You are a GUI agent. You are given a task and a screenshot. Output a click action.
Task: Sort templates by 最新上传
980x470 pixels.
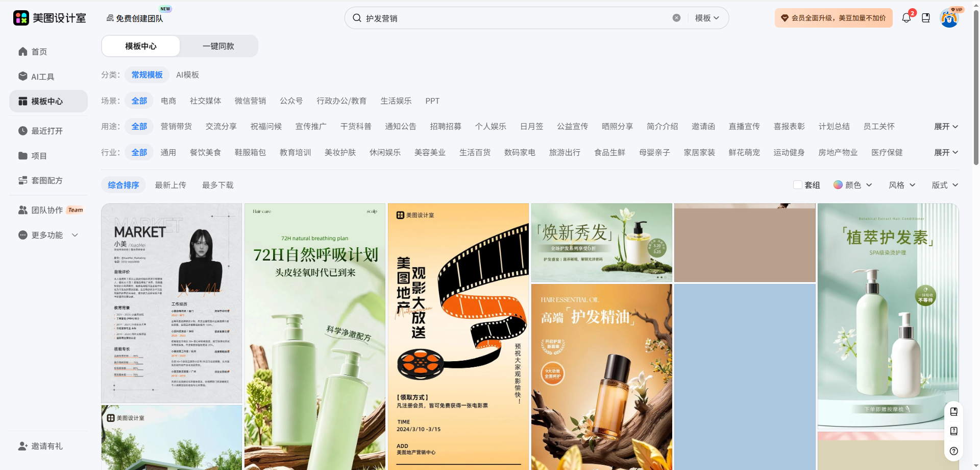coord(170,185)
